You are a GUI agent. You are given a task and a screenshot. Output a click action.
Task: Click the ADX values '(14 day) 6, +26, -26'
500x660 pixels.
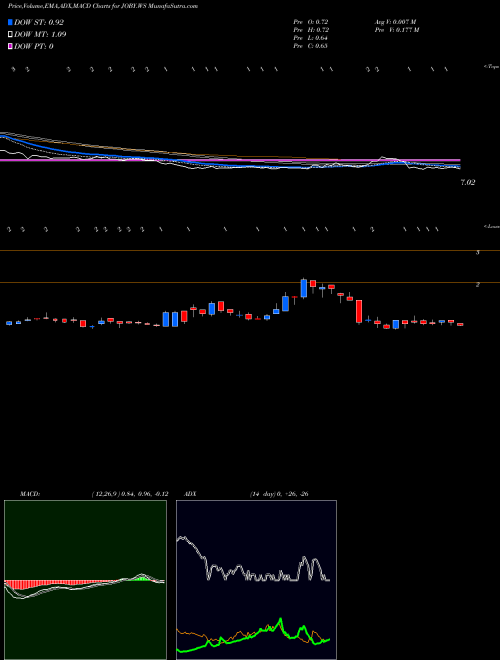pyautogui.click(x=279, y=494)
